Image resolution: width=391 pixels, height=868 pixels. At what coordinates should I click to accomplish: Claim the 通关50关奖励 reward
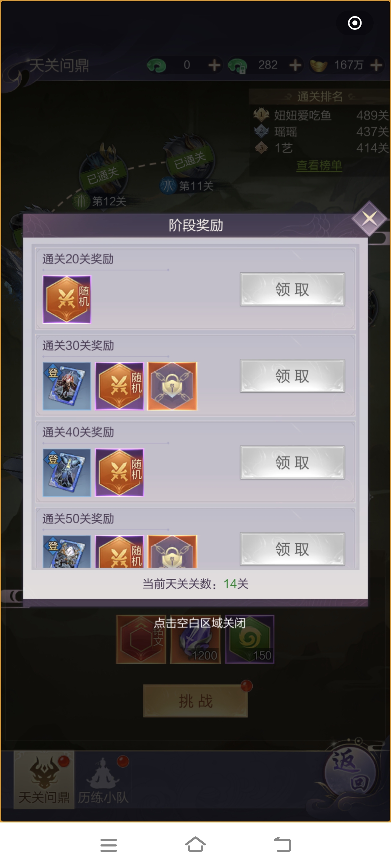click(292, 549)
